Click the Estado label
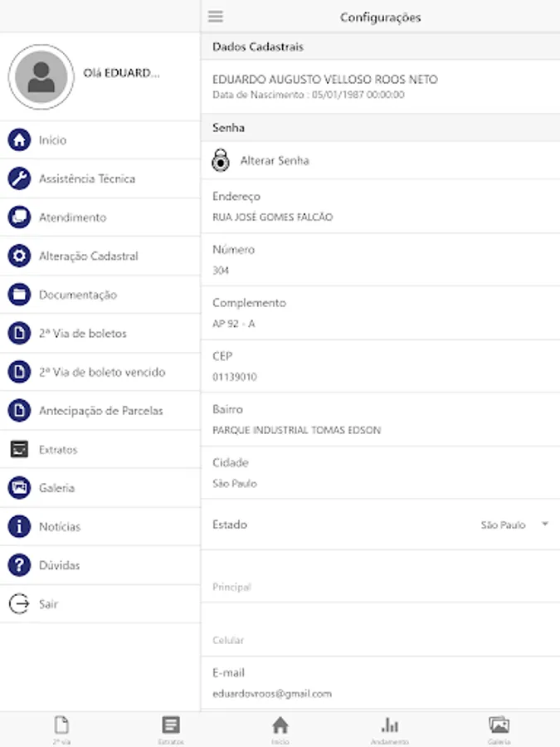The height and width of the screenshot is (747, 560). tap(230, 525)
